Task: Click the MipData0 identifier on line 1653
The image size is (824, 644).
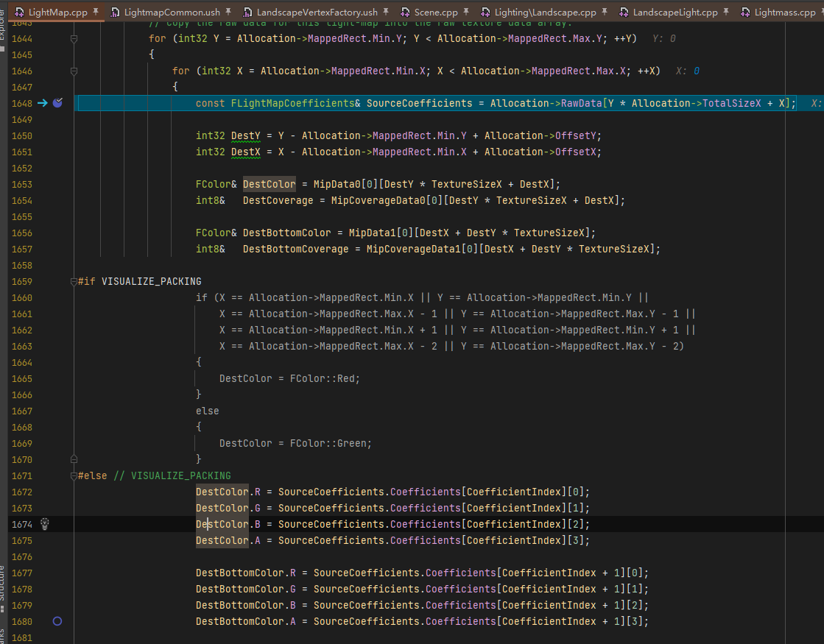Action: (337, 185)
